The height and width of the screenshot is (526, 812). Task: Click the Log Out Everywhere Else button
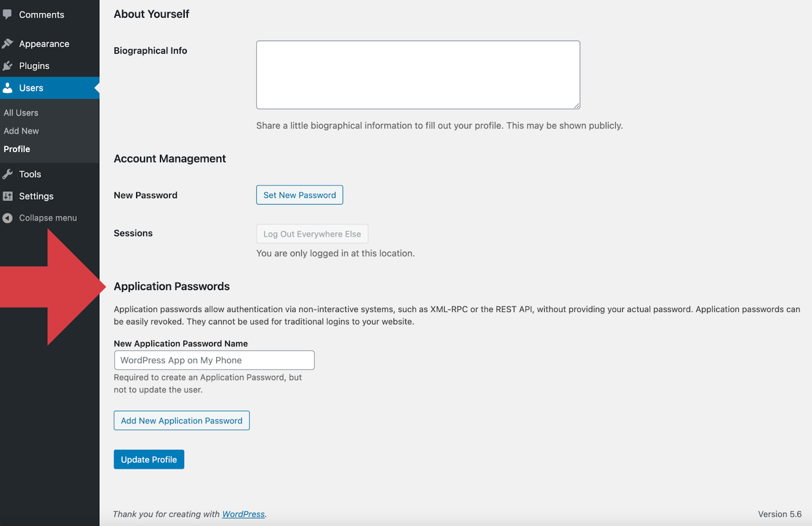[x=312, y=234]
